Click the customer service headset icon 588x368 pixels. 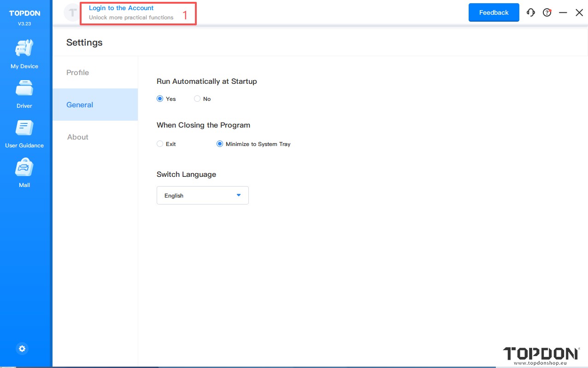tap(531, 13)
